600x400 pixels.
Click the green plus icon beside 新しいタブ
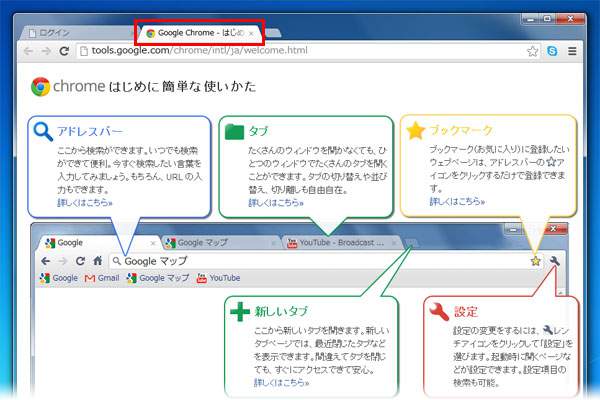coord(240,311)
